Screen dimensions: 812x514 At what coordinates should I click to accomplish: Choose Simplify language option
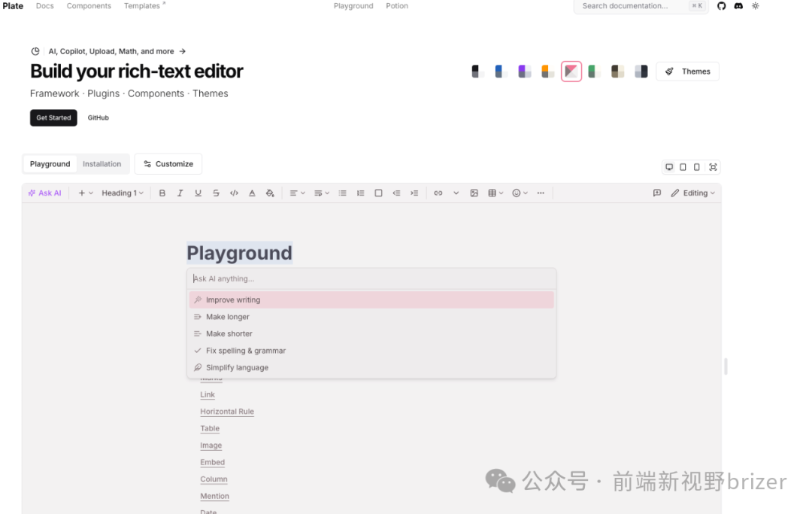point(371,367)
